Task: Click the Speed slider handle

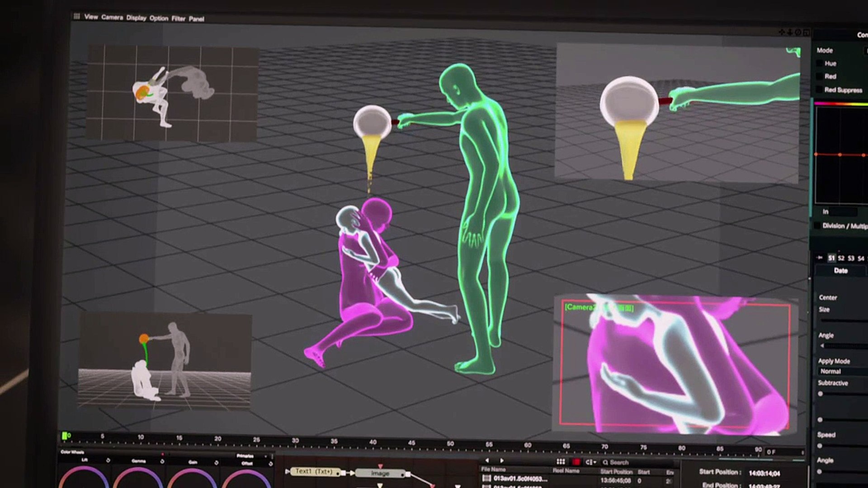Action: [820, 446]
